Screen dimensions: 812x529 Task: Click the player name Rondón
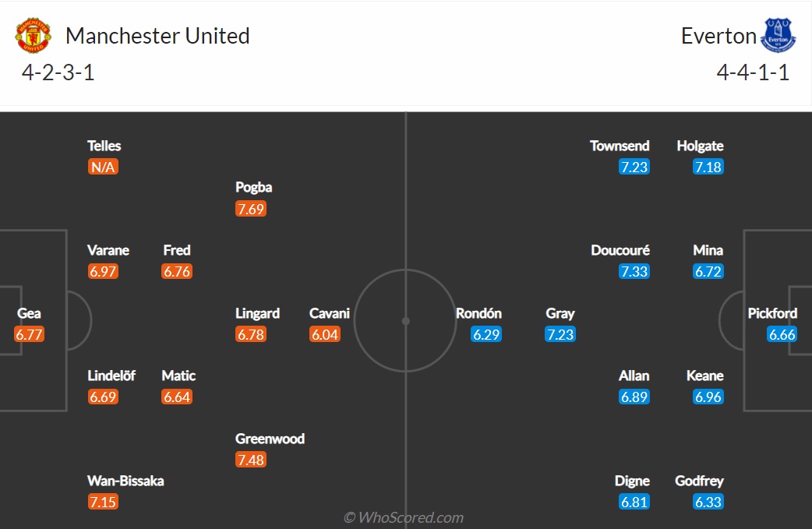tap(478, 313)
